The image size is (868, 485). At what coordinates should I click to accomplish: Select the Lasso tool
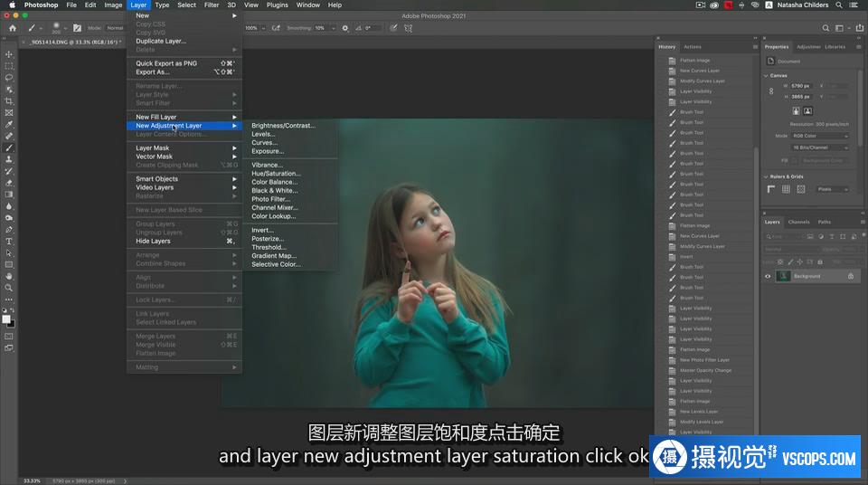(9, 78)
